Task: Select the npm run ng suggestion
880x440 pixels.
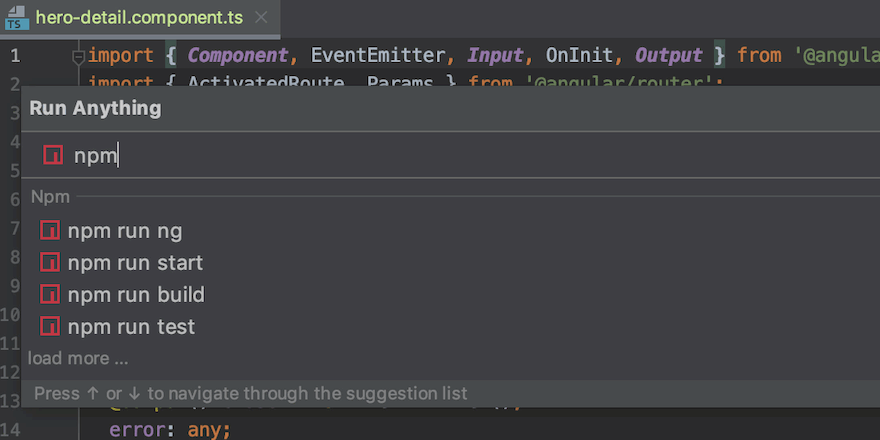Action: point(451,231)
